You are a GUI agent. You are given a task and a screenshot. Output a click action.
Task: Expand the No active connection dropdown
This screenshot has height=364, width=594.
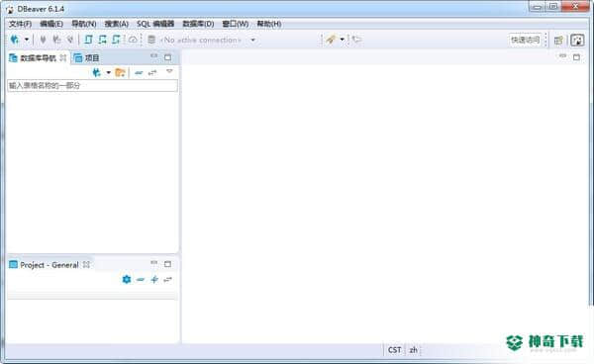[x=252, y=40]
